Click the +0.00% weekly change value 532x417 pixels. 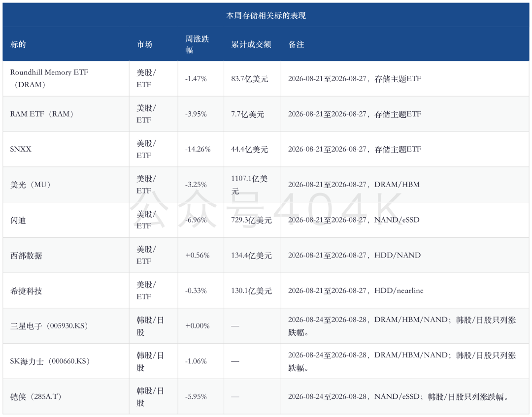tap(197, 326)
